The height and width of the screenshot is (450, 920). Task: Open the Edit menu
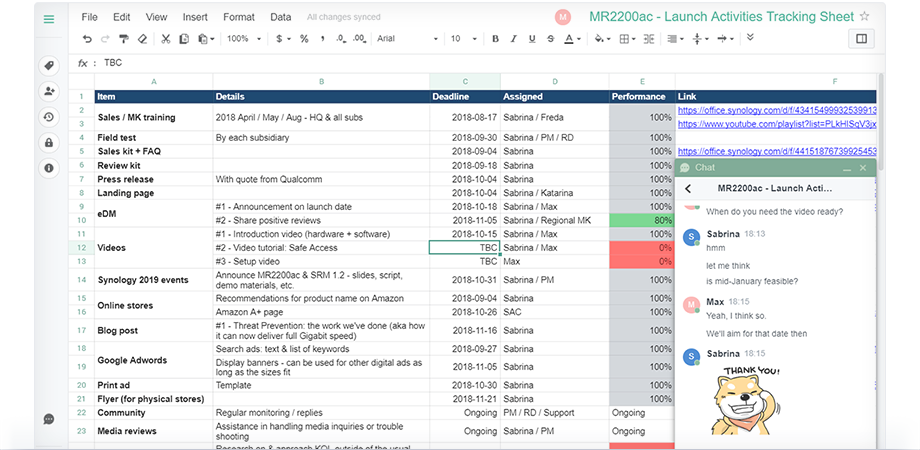121,17
